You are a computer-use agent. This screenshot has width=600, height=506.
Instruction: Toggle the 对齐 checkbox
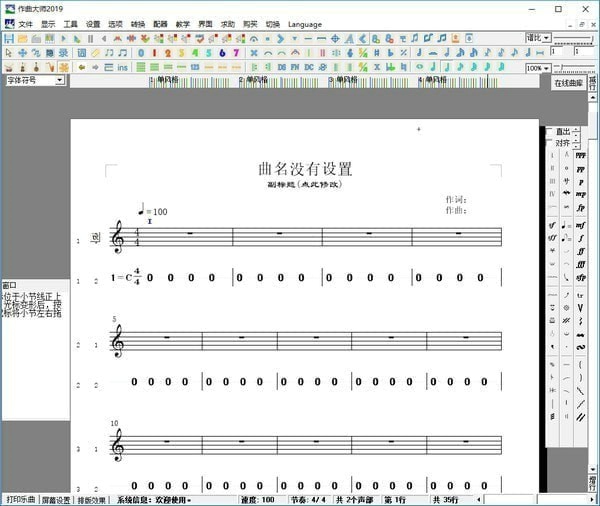pos(549,143)
